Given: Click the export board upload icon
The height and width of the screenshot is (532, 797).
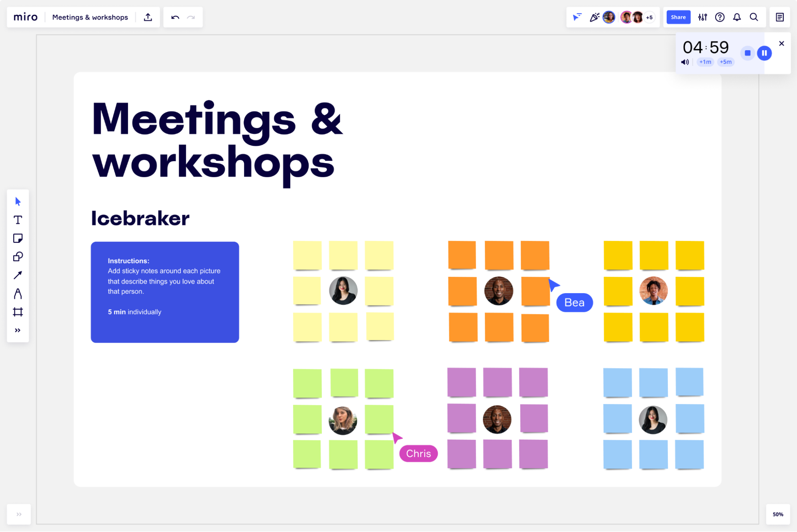Looking at the screenshot, I should coord(148,17).
